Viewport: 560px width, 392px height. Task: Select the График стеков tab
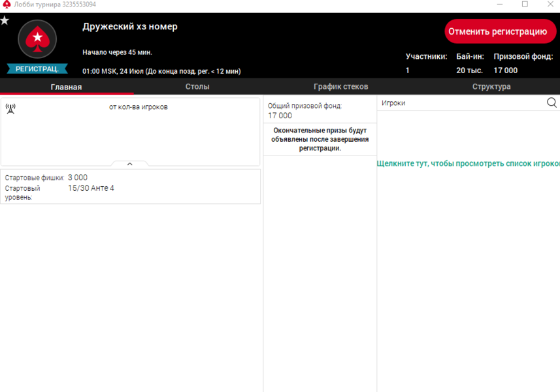tap(340, 87)
